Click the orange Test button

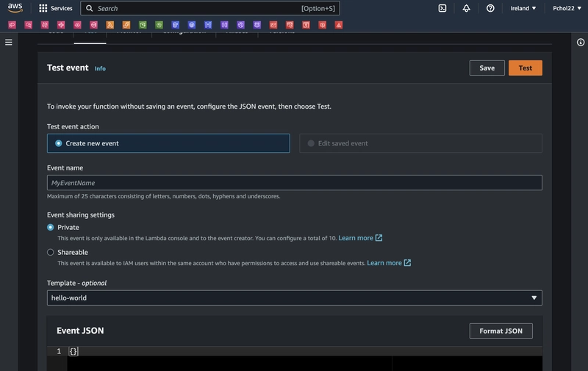click(525, 68)
